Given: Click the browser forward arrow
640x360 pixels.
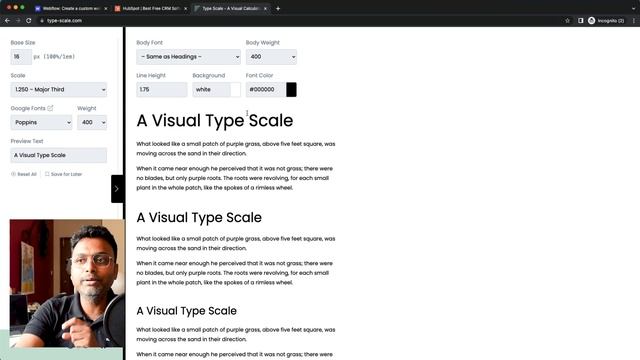Looking at the screenshot, I should point(18,20).
